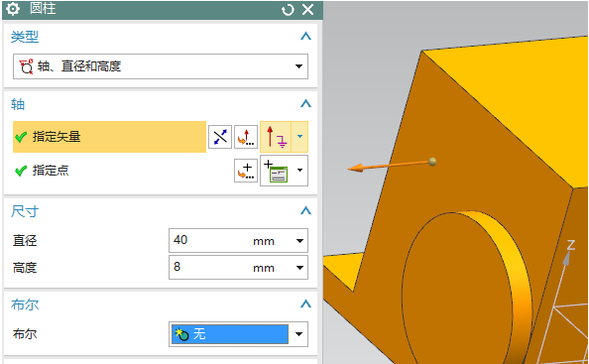This screenshot has height=364, width=589.
Task: Collapse the 尺寸 section
Action: point(305,210)
